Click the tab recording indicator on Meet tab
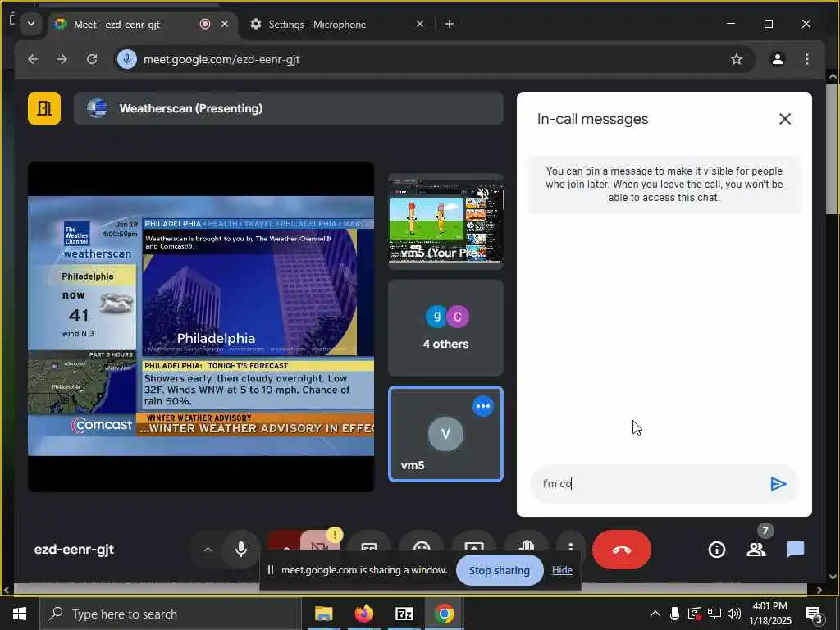 (204, 24)
